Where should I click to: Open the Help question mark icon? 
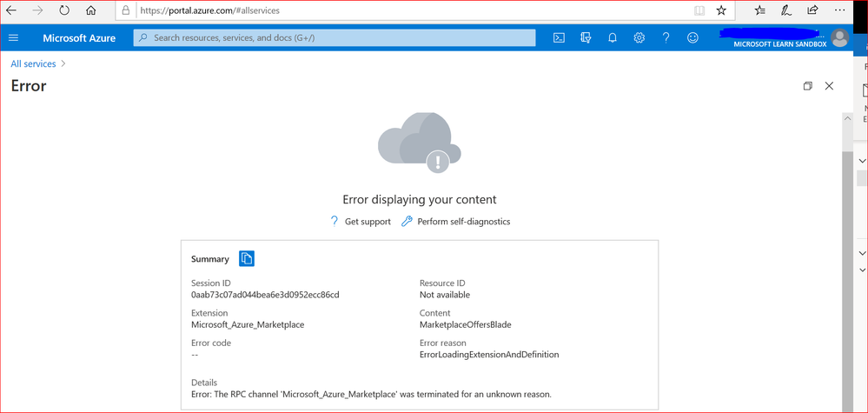pyautogui.click(x=666, y=37)
